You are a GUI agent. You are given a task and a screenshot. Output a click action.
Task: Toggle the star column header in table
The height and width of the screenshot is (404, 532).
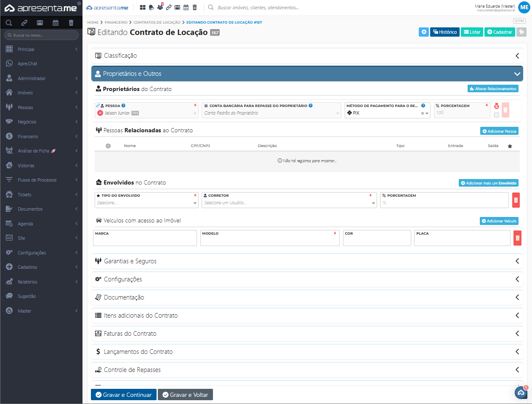click(510, 146)
